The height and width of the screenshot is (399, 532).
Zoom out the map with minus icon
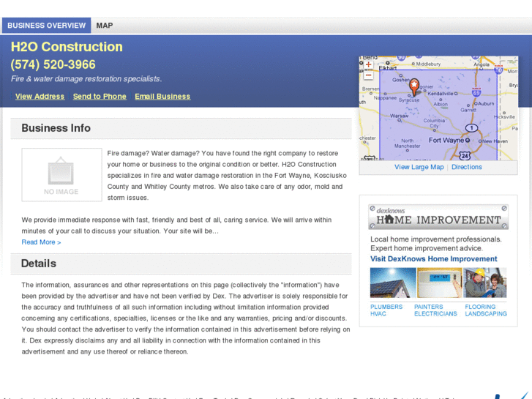368,75
